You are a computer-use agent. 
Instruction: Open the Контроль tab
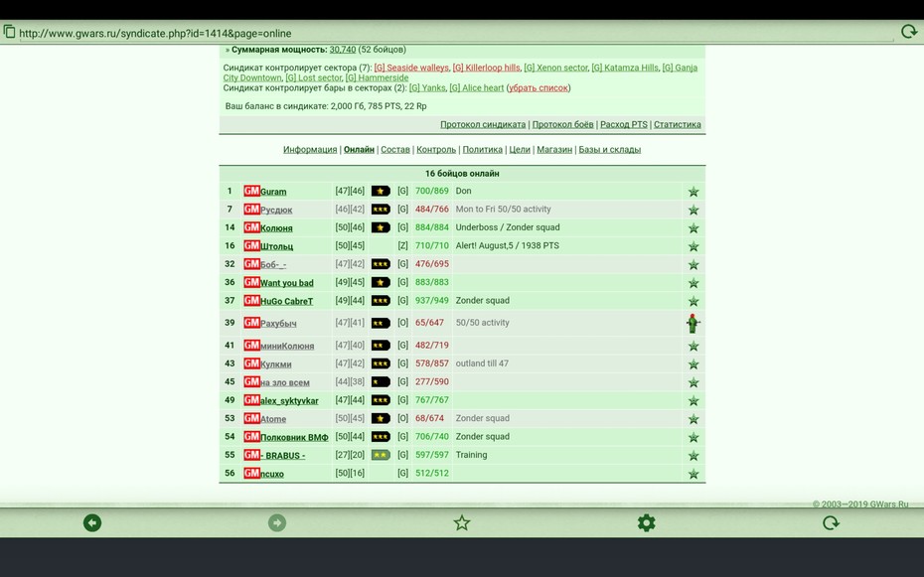(436, 150)
